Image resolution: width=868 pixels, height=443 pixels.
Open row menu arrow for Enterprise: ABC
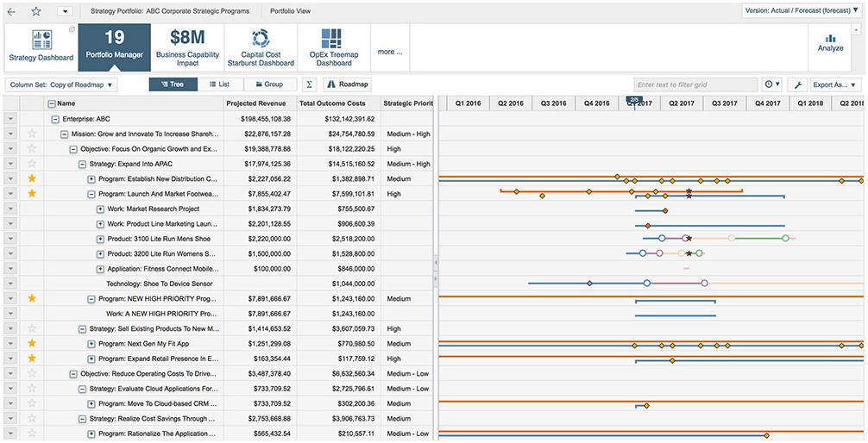pyautogui.click(x=10, y=119)
